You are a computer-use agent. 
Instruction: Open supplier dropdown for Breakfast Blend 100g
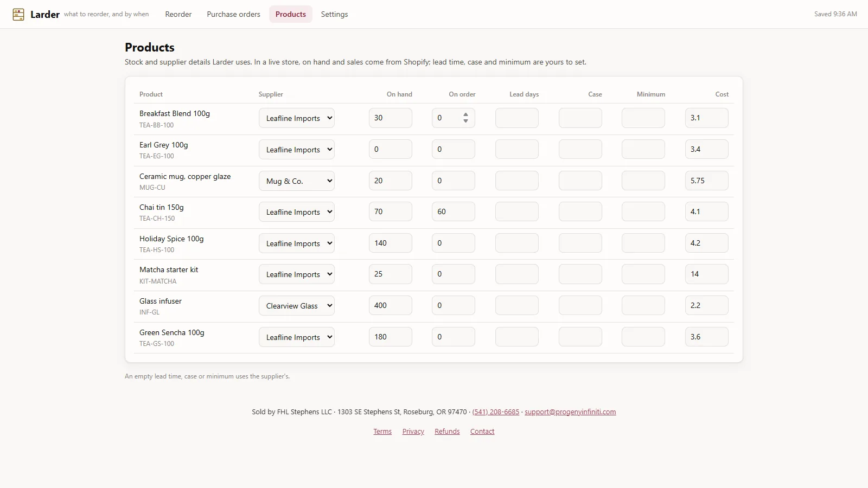pyautogui.click(x=296, y=118)
